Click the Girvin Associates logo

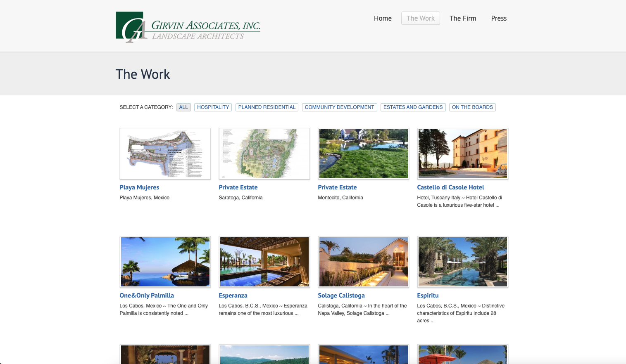point(188,27)
